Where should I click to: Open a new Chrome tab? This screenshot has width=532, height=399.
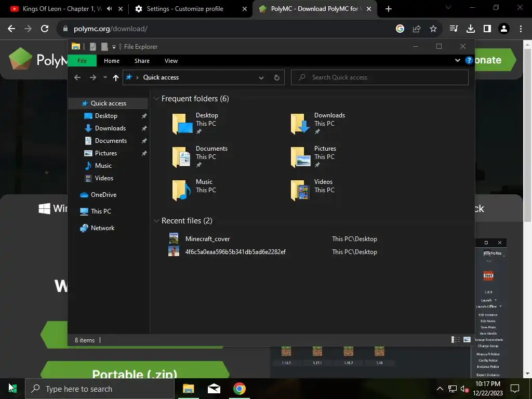389,9
